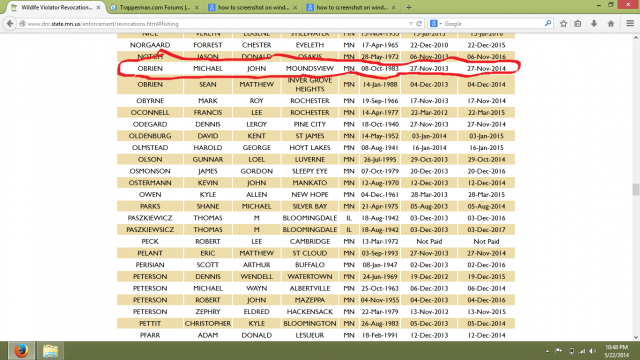Open a new tab with the plus button

tap(409, 7)
